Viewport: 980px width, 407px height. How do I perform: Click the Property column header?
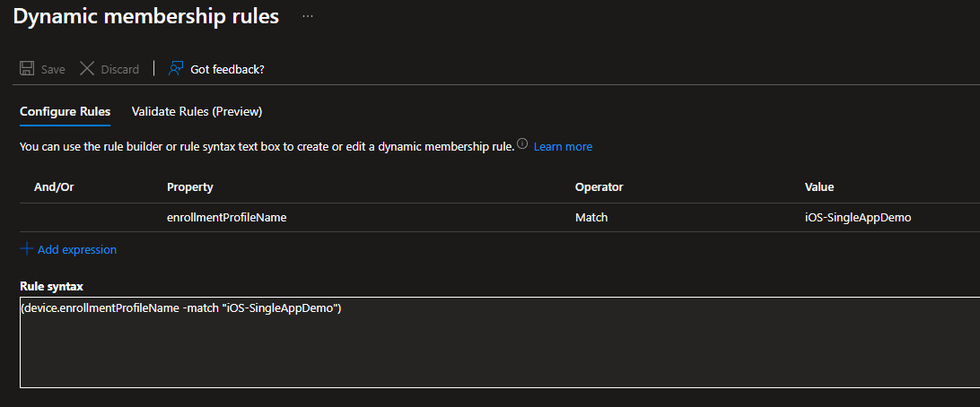189,186
